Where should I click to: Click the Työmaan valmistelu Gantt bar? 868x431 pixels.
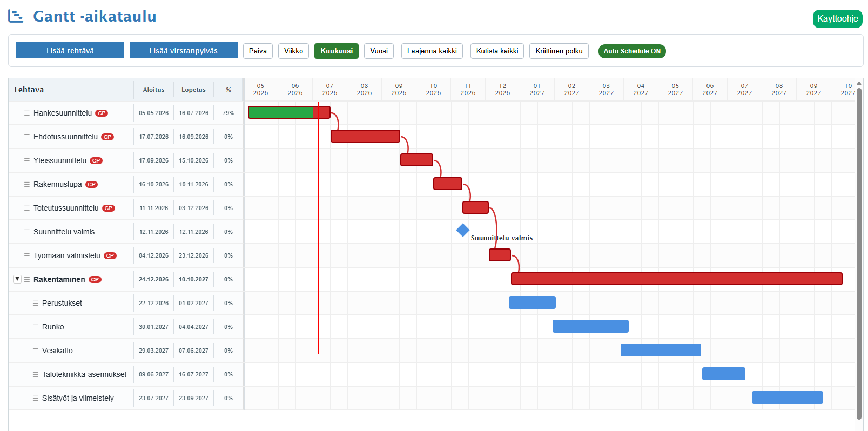pyautogui.click(x=500, y=255)
